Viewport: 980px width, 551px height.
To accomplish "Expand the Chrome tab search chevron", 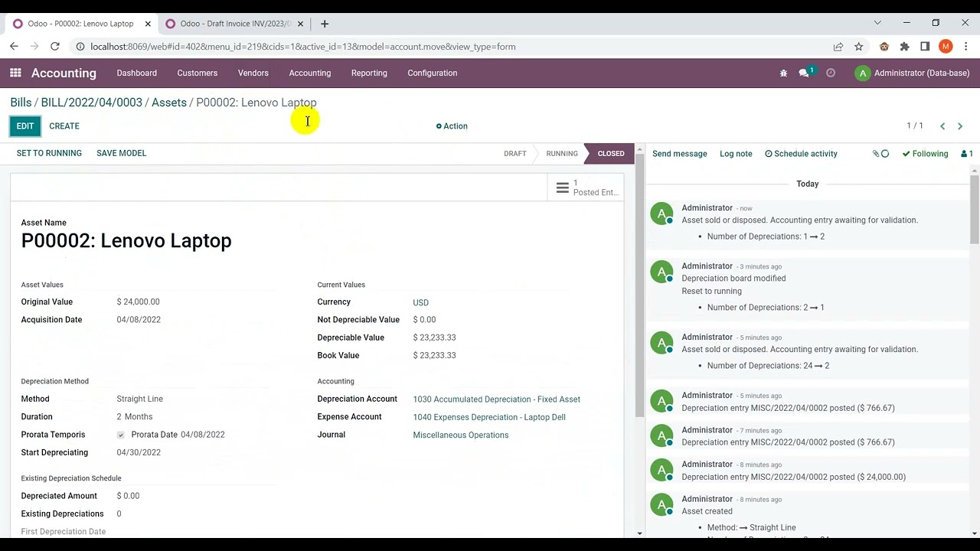I will coord(877,23).
